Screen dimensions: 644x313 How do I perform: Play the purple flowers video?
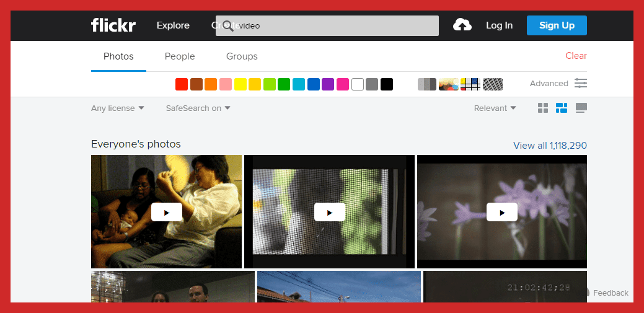pyautogui.click(x=502, y=212)
